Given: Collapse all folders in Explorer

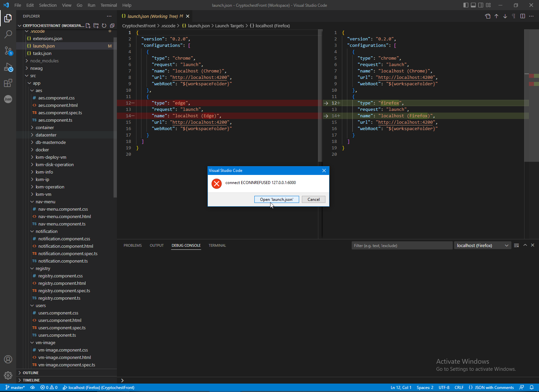Looking at the screenshot, I should click(112, 26).
